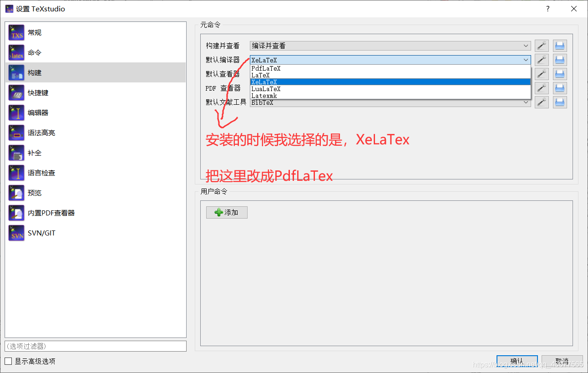This screenshot has width=588, height=373.
Task: Click wrench icon for 构建并查看 row
Action: coord(542,46)
